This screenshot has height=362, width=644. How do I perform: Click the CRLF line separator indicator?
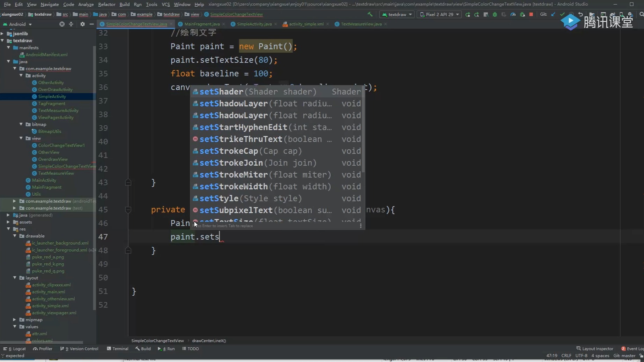[566, 356]
